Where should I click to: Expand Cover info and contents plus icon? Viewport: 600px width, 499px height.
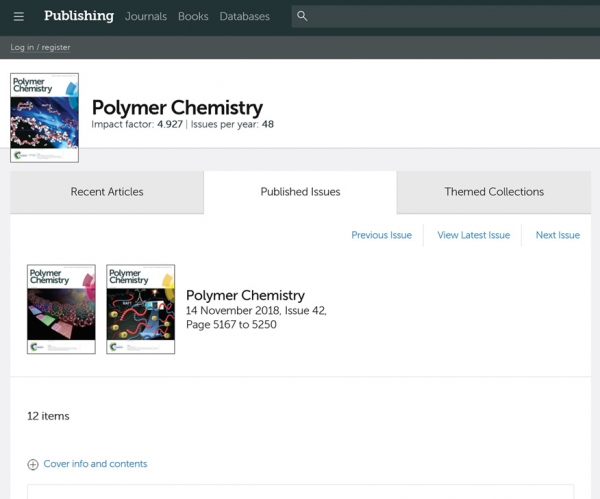33,464
